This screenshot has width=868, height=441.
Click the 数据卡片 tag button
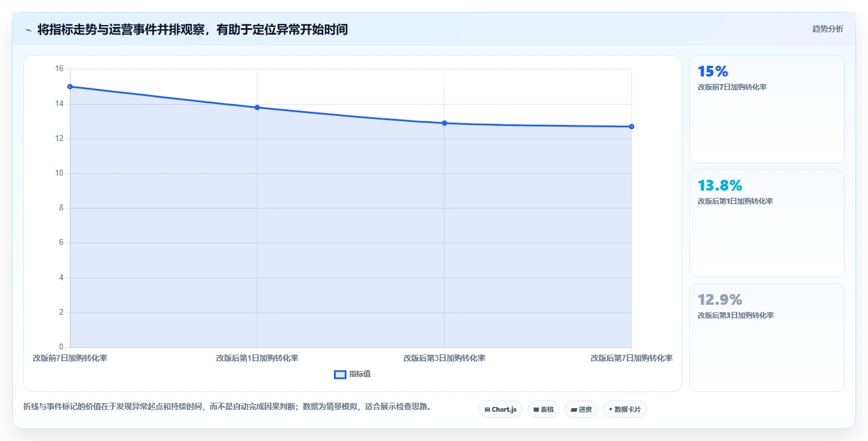(x=625, y=409)
